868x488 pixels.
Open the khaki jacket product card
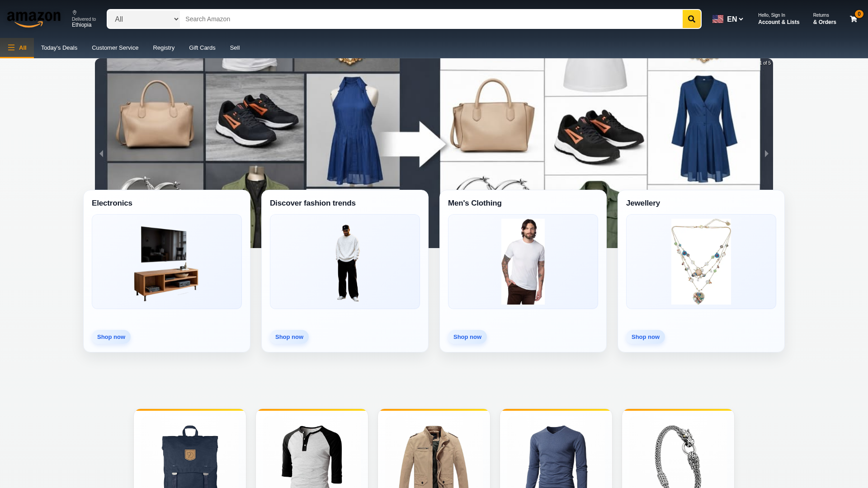434,449
